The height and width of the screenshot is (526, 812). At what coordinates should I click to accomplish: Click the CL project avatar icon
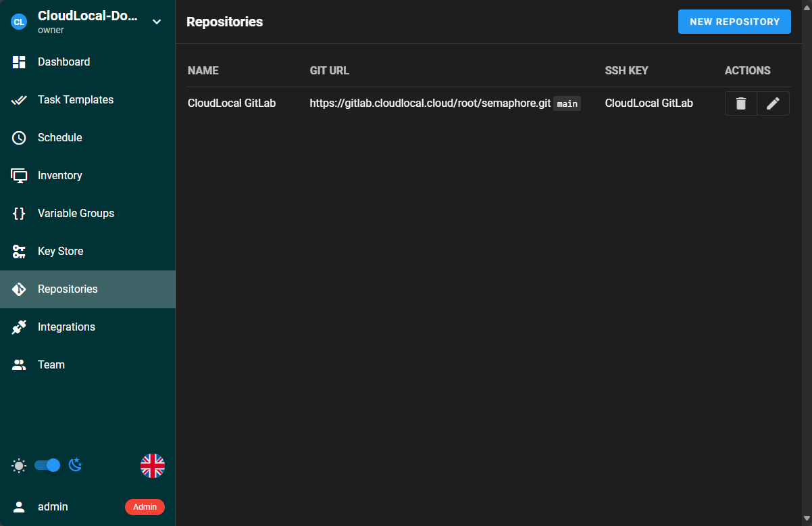(19, 22)
